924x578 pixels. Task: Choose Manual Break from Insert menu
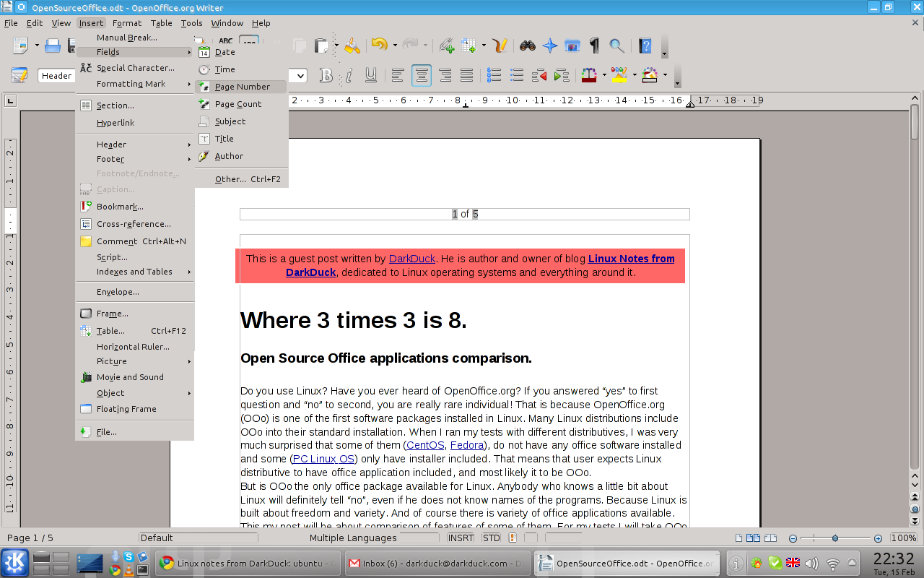point(135,38)
